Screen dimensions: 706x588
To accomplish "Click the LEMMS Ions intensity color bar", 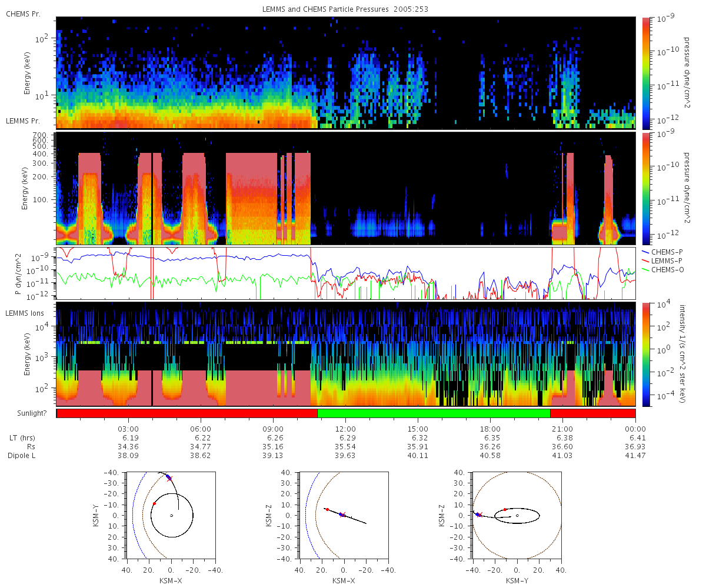I will 647,354.
